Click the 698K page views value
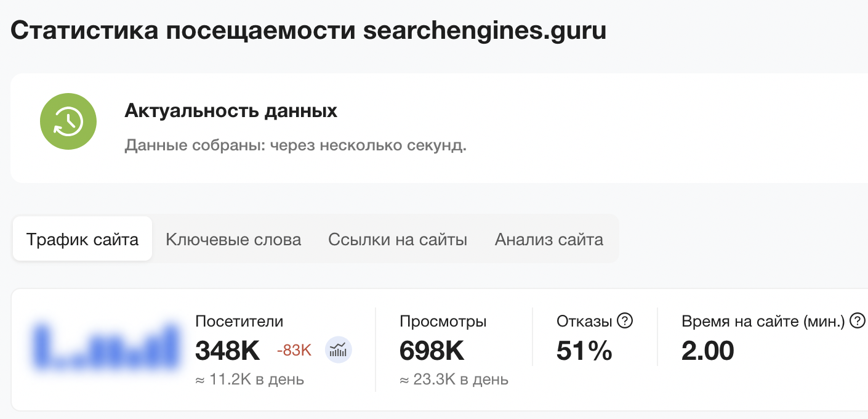Screen dimensions: 868x419 432,351
